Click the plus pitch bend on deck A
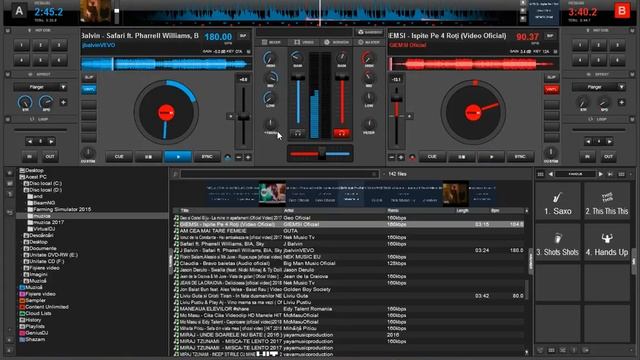Screen dimensions: 640x360 pyautogui.click(x=248, y=157)
